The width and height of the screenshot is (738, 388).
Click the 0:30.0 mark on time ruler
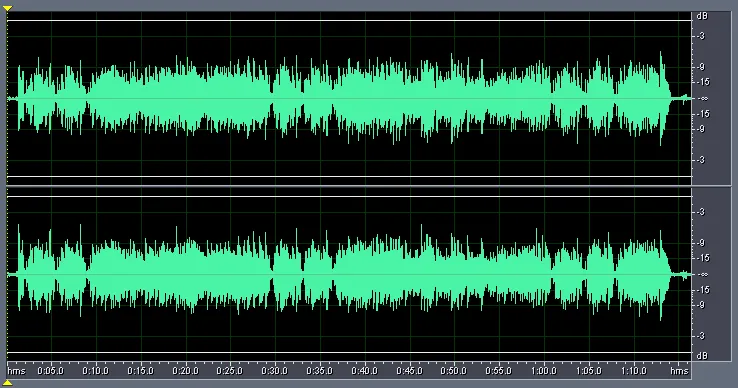pos(274,371)
